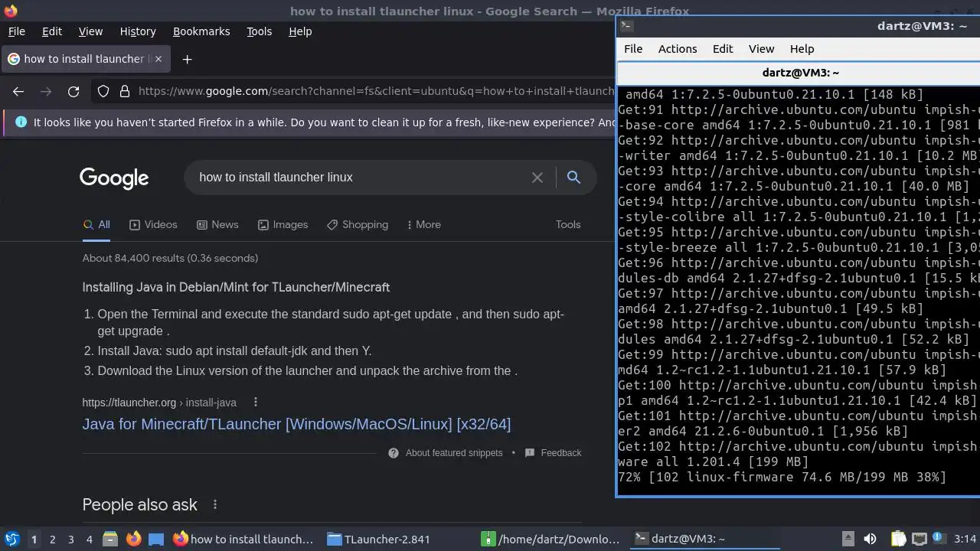Switch to the Shopping results tab

[x=358, y=225]
